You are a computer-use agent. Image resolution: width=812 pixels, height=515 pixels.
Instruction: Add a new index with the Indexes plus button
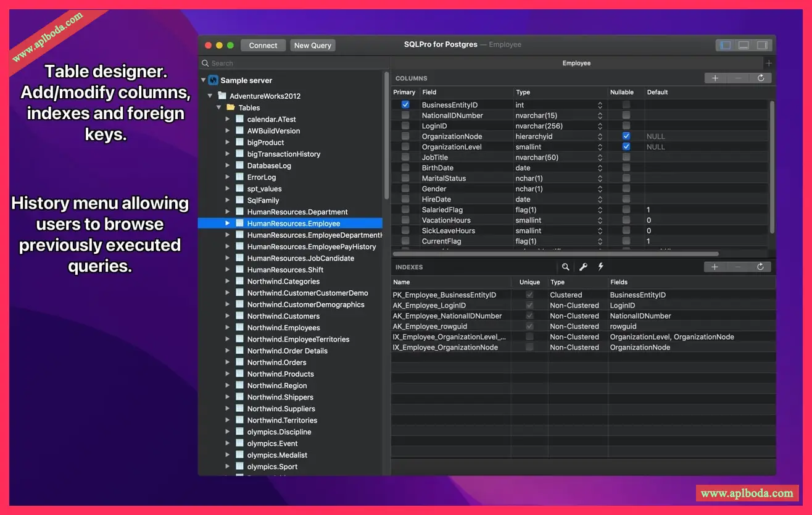(x=715, y=267)
